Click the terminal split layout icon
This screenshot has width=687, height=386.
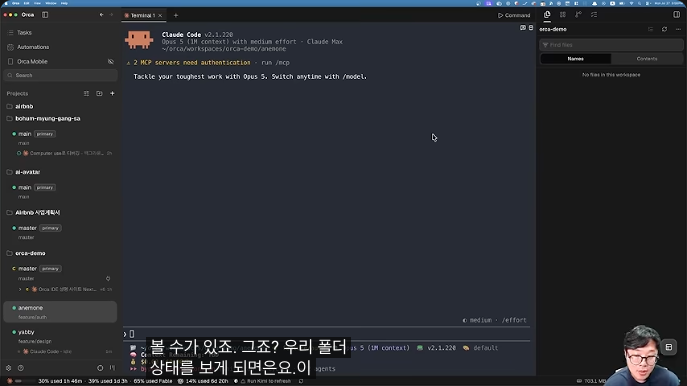[x=531, y=28]
